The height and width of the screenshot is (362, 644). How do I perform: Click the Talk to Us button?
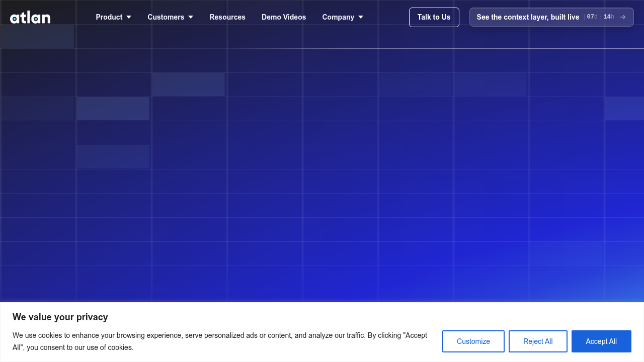pyautogui.click(x=434, y=17)
